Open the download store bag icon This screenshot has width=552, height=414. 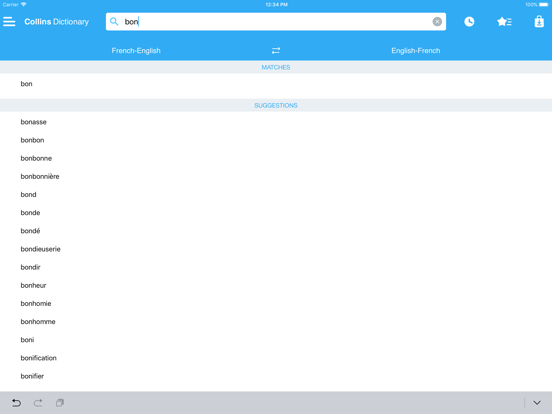point(539,22)
